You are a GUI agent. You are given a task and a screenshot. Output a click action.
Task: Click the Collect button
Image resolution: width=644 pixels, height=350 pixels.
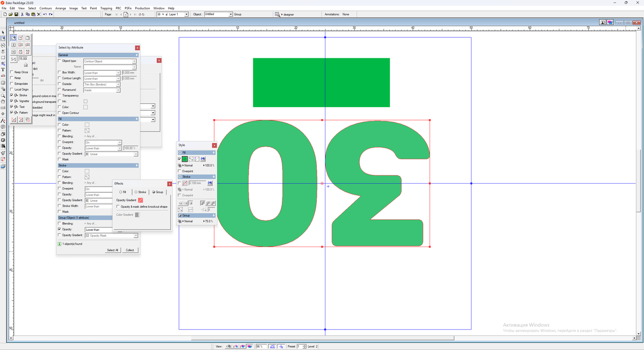click(x=130, y=250)
